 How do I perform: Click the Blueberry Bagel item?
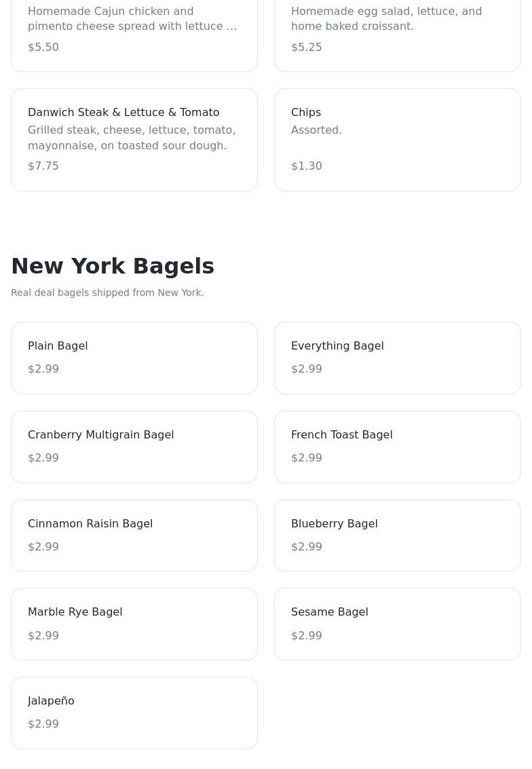pos(397,536)
